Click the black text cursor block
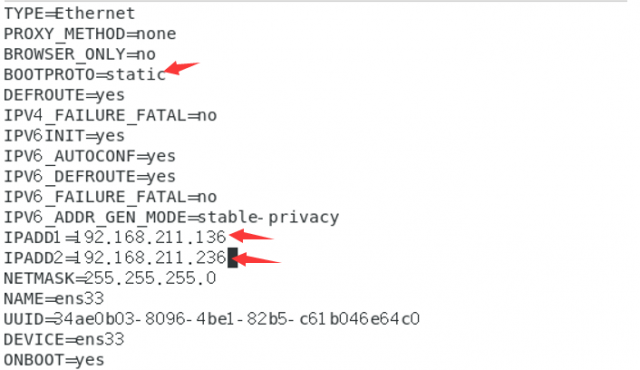 [x=233, y=258]
